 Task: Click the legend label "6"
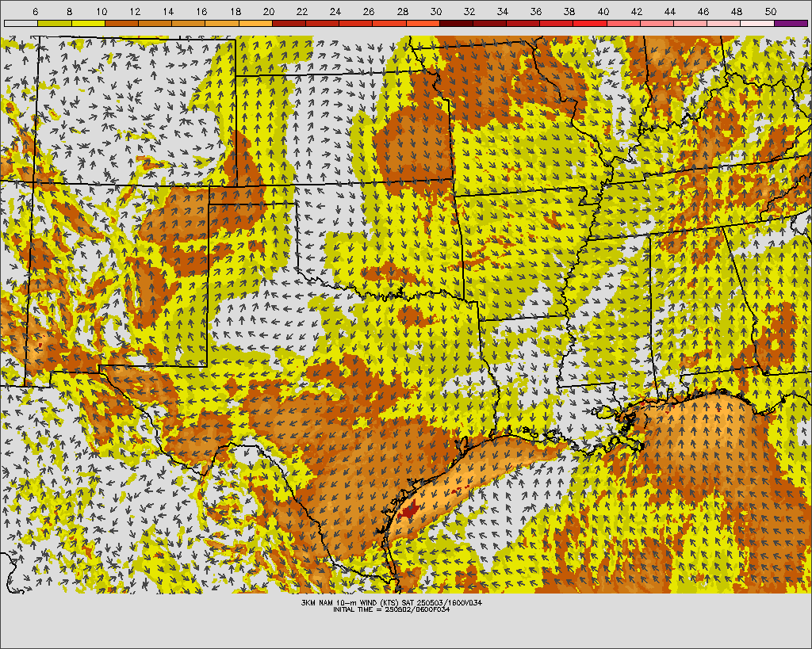pyautogui.click(x=35, y=11)
